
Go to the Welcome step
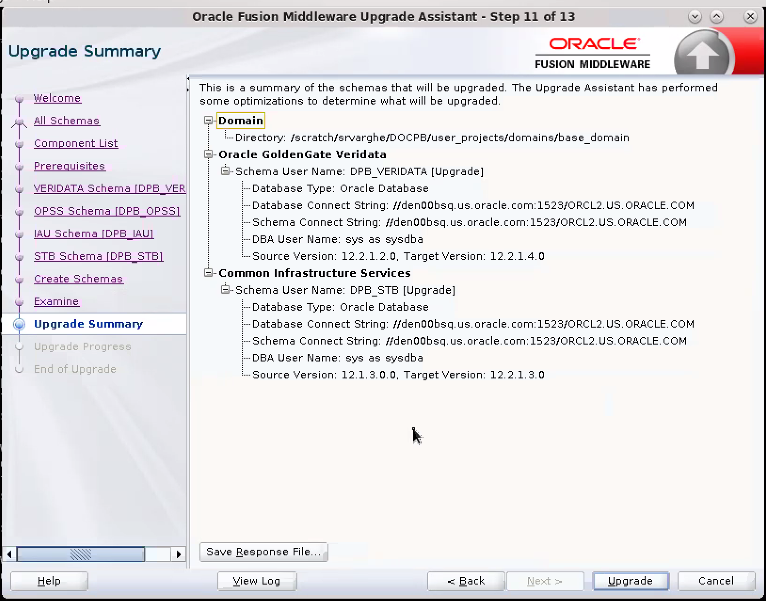click(57, 98)
